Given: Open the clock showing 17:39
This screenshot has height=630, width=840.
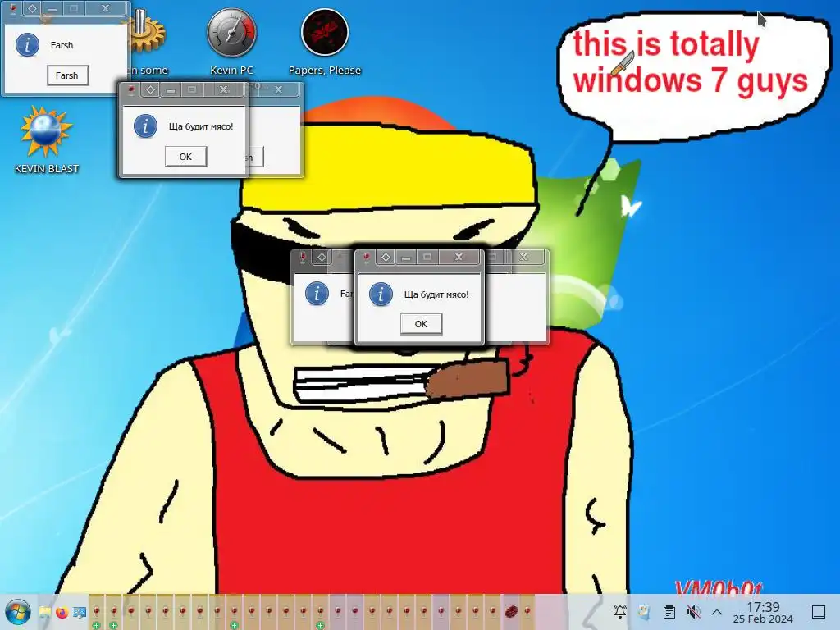Looking at the screenshot, I should [x=763, y=612].
